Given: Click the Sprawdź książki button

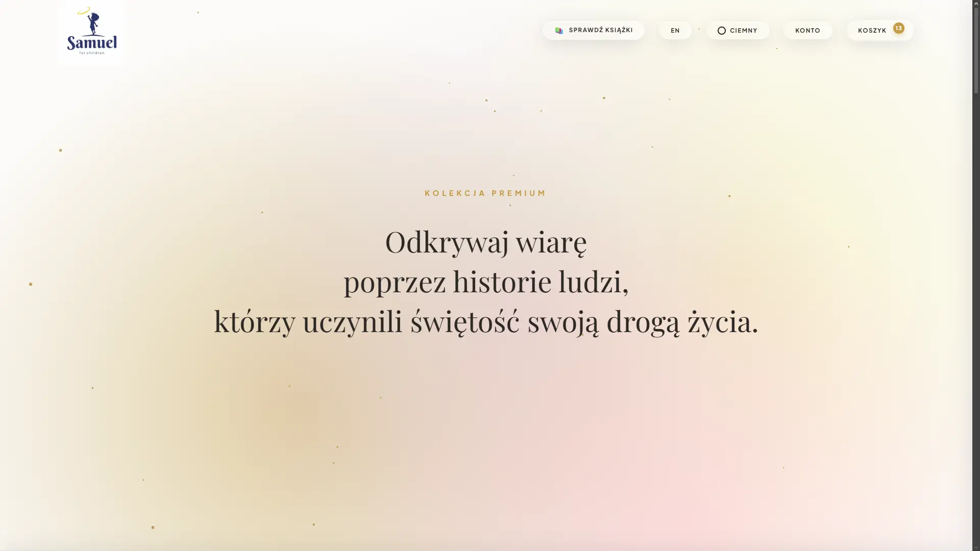Looking at the screenshot, I should click(x=593, y=31).
